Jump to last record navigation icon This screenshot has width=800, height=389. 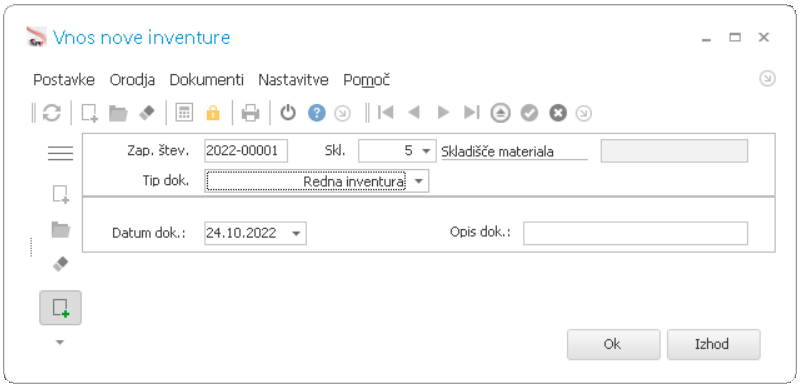point(472,113)
